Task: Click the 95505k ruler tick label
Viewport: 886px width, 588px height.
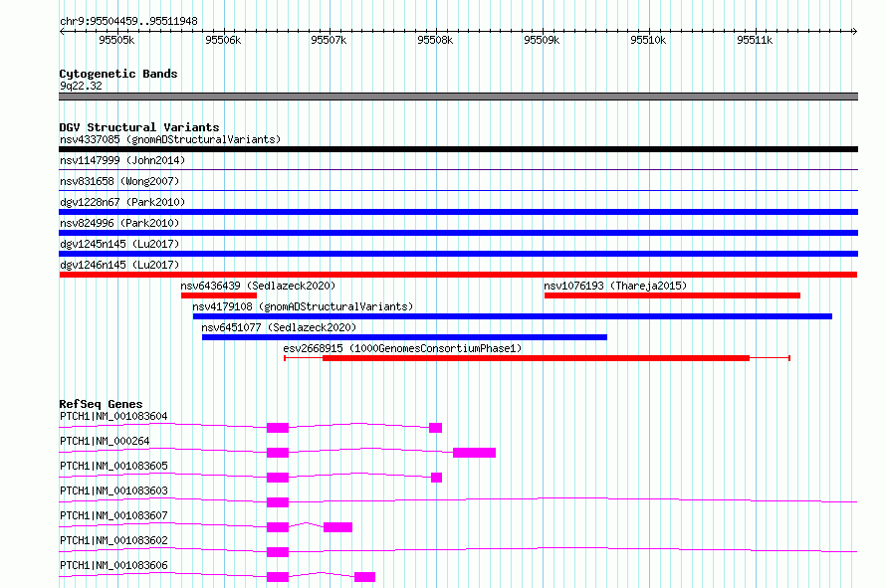Action: (x=116, y=40)
